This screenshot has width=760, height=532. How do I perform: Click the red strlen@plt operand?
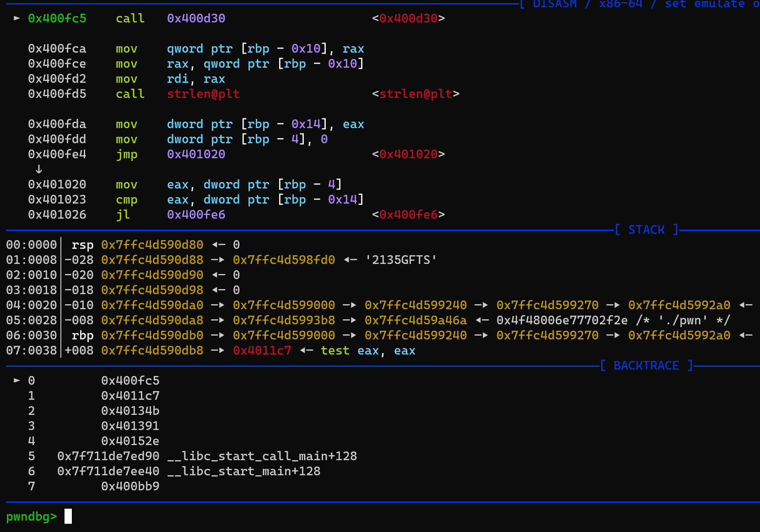pyautogui.click(x=203, y=94)
